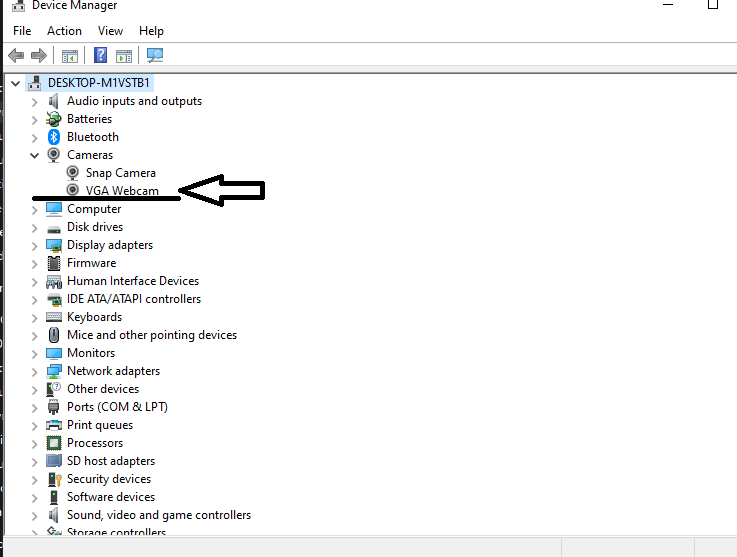This screenshot has width=737, height=557.
Task: Click the Display adapters icon
Action: tap(54, 245)
